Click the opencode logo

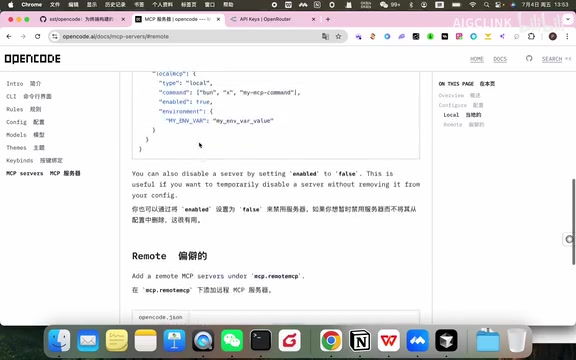[33, 59]
